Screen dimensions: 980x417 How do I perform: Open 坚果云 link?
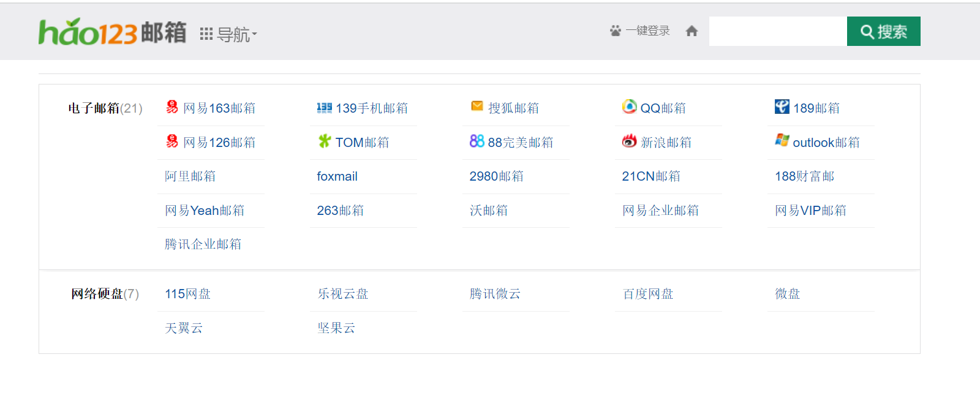(x=336, y=328)
